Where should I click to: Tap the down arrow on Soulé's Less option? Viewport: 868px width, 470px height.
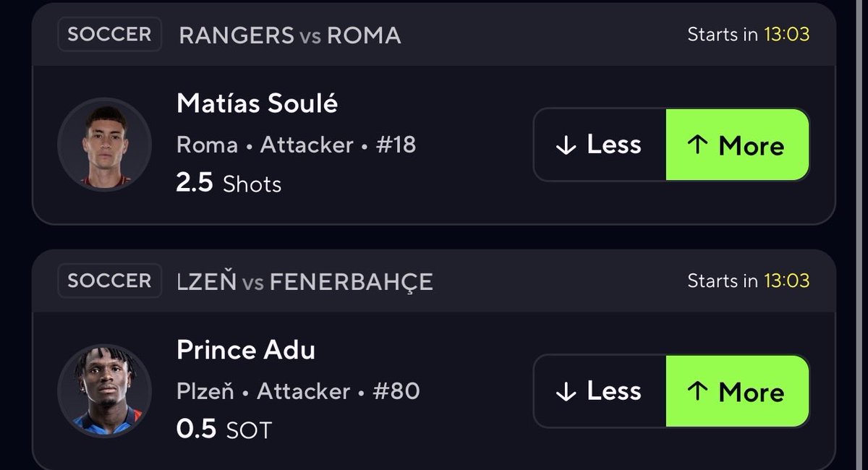pos(565,145)
